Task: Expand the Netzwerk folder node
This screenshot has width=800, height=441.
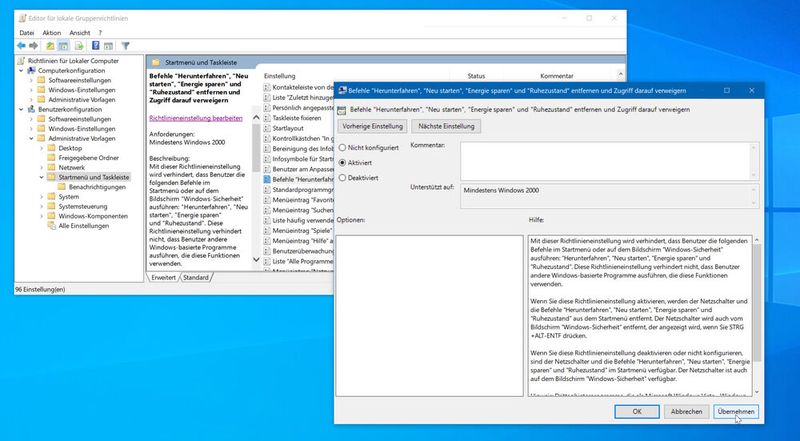Action: coord(42,167)
